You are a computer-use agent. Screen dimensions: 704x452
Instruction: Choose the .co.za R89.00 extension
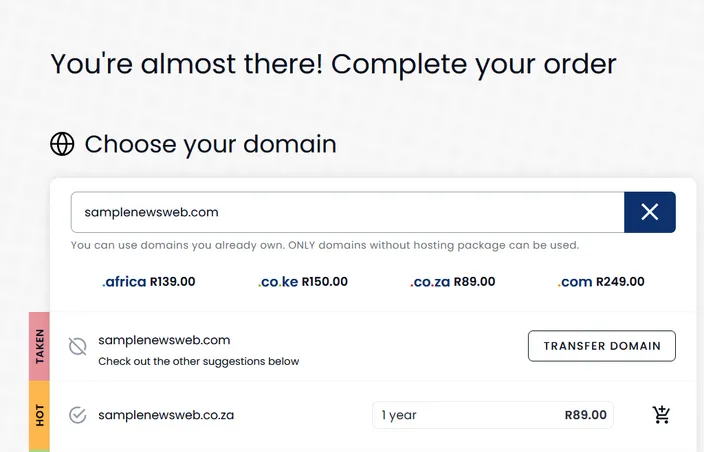[452, 282]
